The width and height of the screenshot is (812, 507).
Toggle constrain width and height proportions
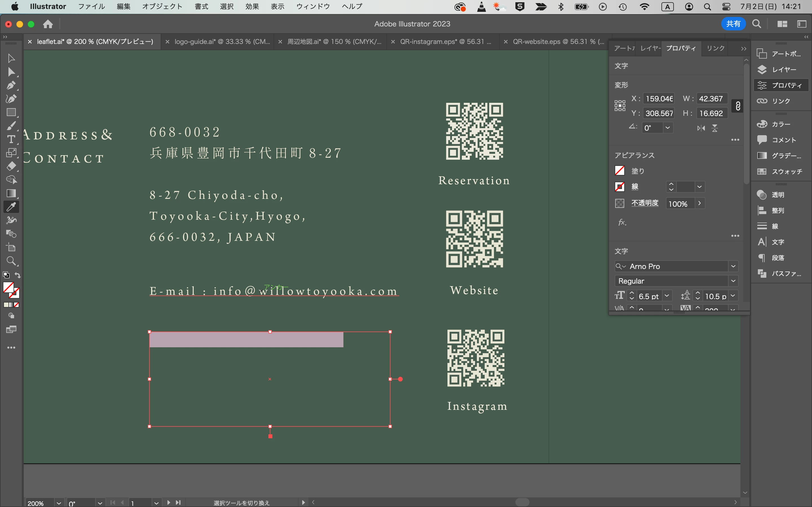(x=738, y=106)
